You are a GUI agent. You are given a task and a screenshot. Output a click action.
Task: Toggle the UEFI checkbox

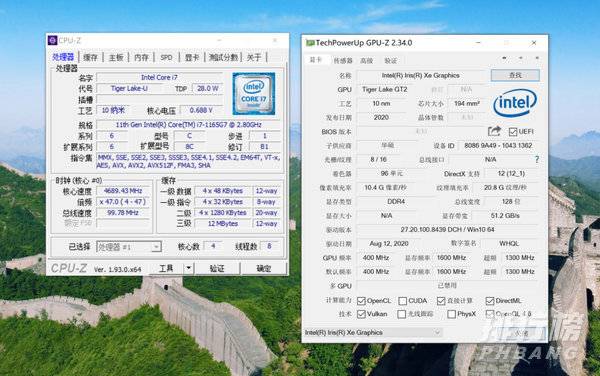pos(513,132)
